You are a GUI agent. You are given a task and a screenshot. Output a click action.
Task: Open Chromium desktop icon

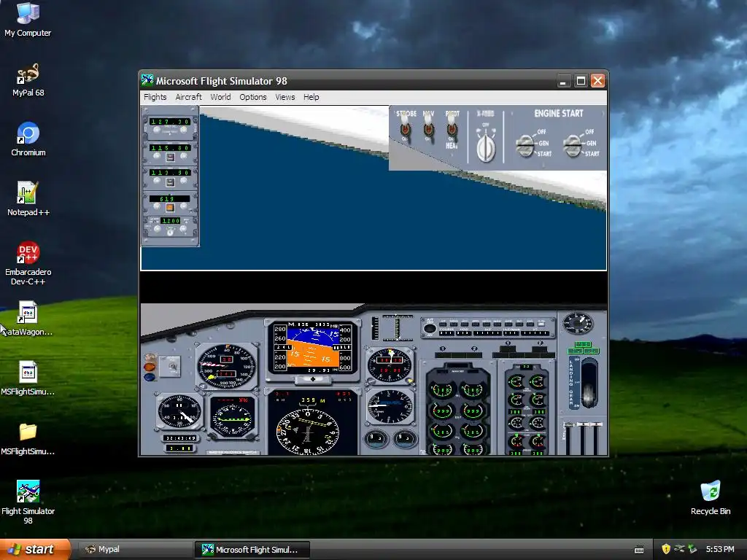click(x=28, y=139)
